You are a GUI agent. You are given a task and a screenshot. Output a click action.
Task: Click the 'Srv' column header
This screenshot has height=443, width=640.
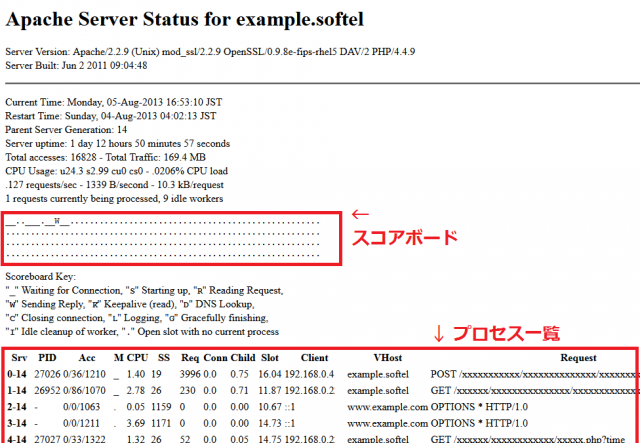click(x=19, y=358)
